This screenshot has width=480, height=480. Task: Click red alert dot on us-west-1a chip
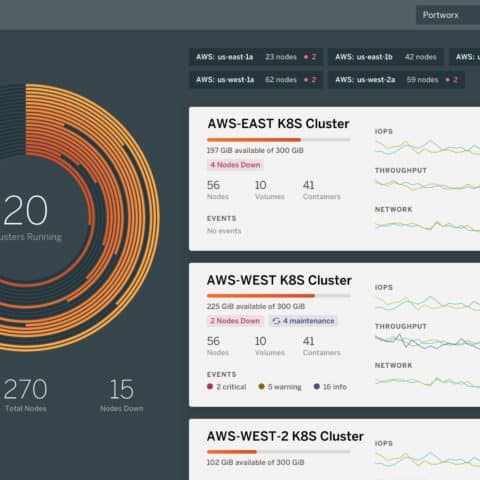pos(306,80)
